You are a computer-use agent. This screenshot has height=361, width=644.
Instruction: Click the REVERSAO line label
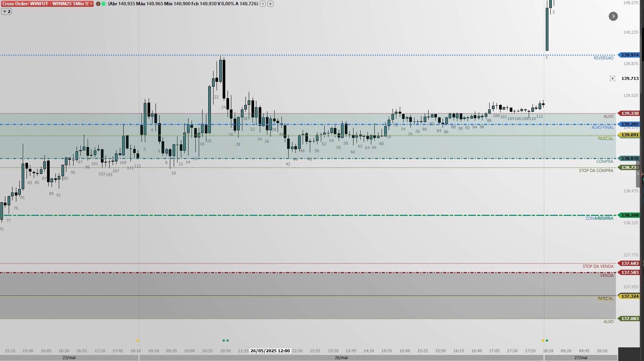coord(603,58)
